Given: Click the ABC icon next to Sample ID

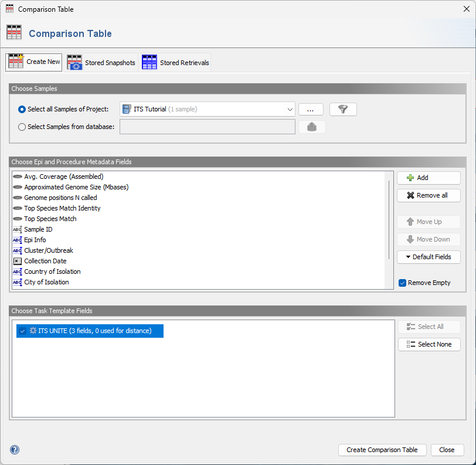Looking at the screenshot, I should point(17,229).
